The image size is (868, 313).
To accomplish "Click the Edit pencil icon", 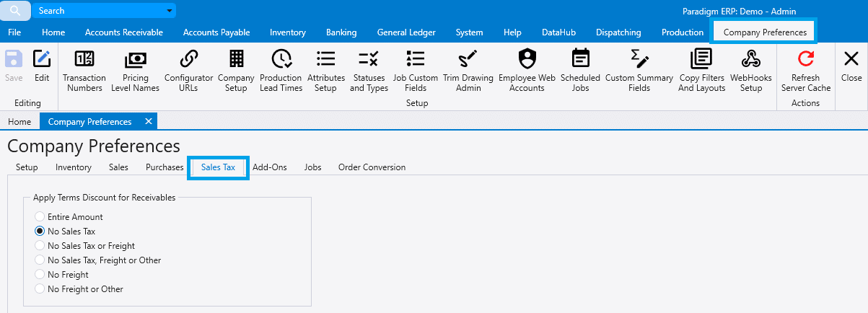I will (x=42, y=66).
